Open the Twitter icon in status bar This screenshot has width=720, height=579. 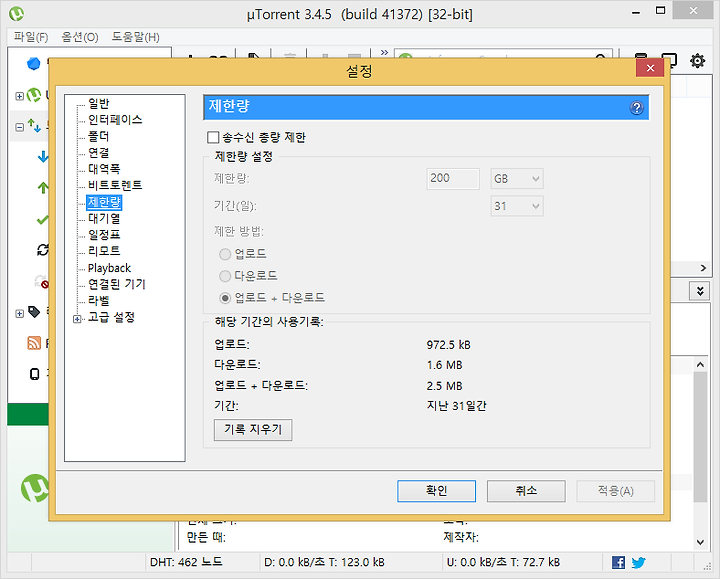[x=638, y=562]
